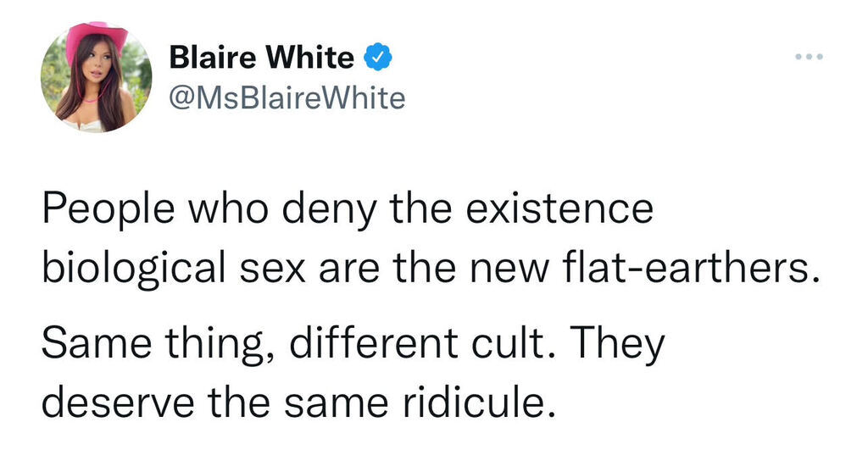Open the profile picture avatar

tap(96, 77)
